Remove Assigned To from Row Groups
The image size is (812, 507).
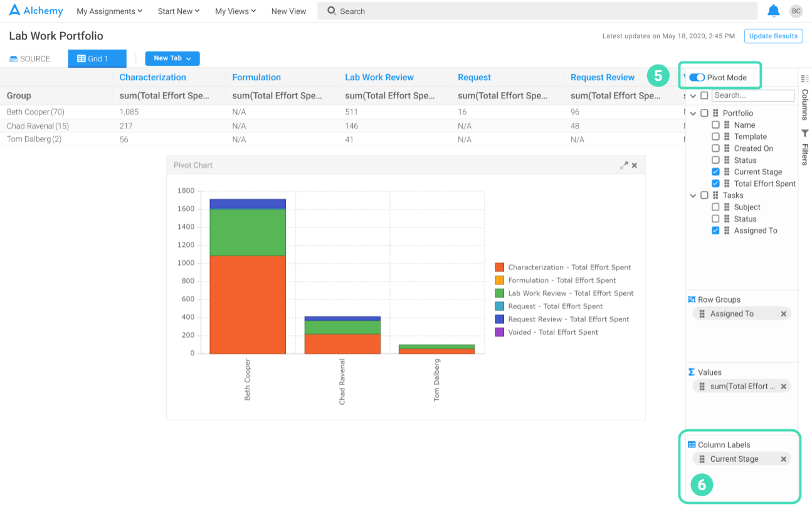click(x=783, y=314)
